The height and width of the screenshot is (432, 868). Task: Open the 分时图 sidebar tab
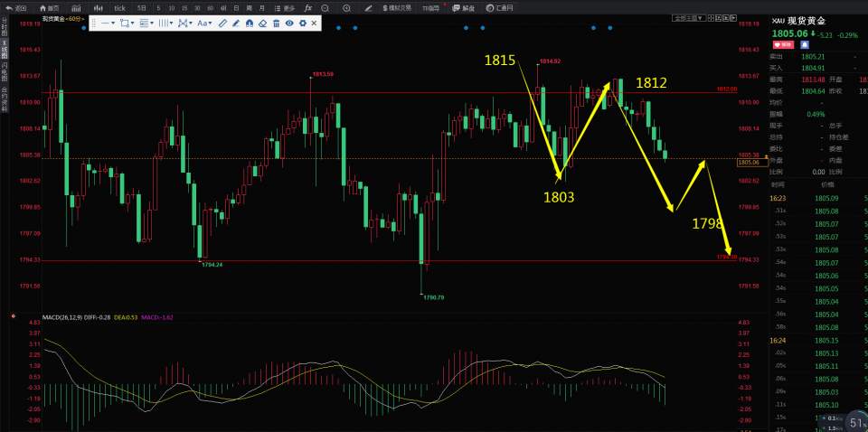pos(4,27)
